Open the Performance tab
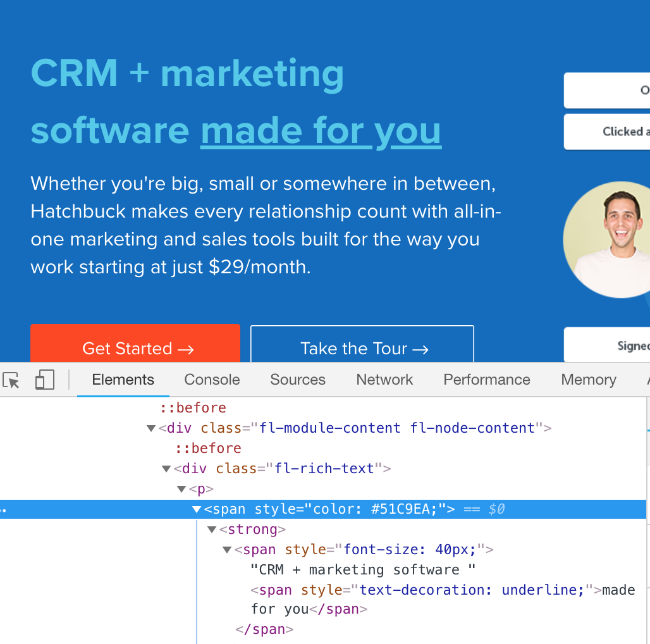The width and height of the screenshot is (650, 644). 487,380
